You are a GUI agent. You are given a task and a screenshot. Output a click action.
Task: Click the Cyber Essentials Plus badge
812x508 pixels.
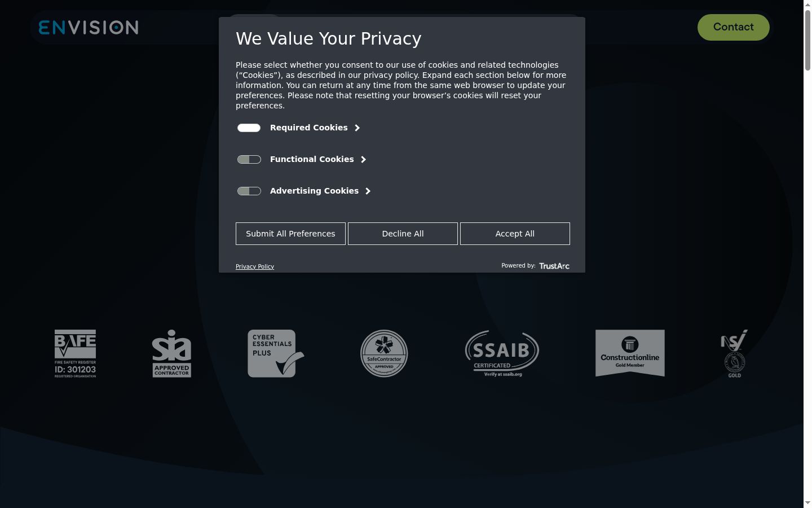[276, 353]
